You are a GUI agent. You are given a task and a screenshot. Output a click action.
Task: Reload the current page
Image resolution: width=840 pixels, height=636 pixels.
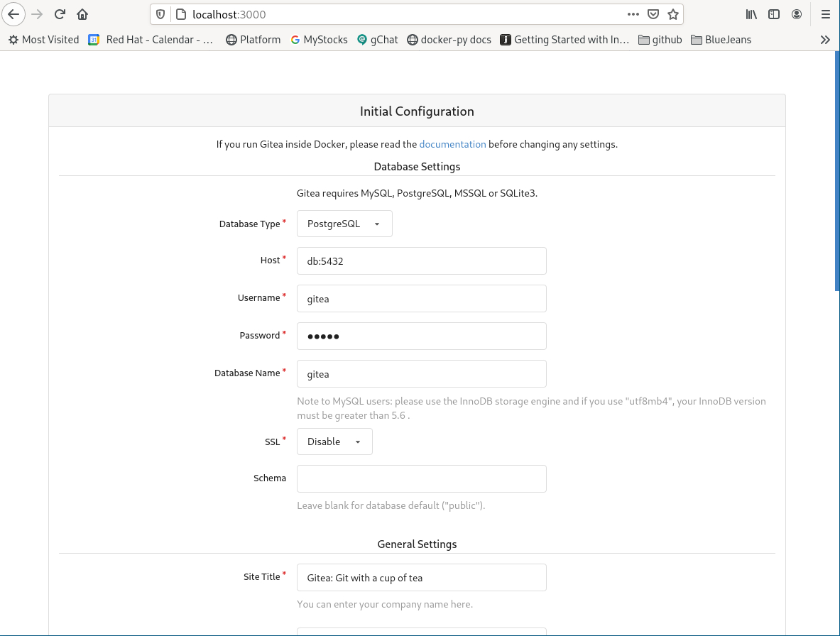point(60,14)
